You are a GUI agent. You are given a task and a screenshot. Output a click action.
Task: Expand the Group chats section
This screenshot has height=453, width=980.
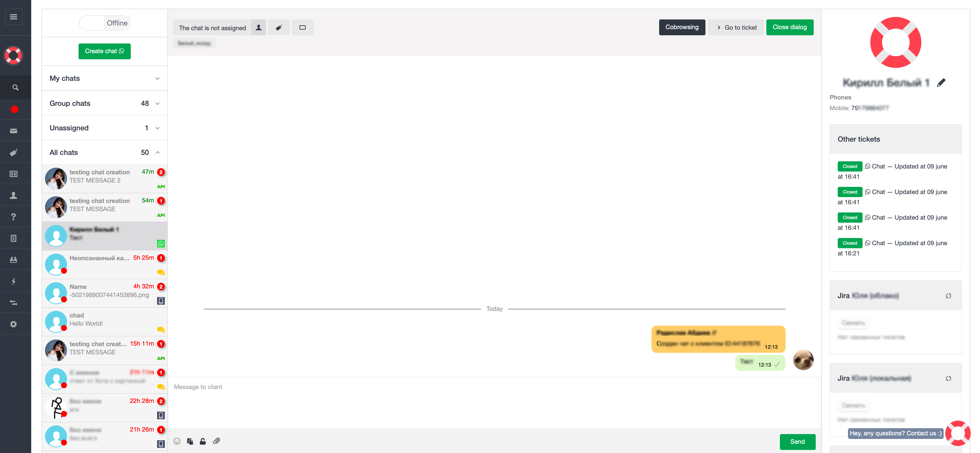tap(105, 103)
